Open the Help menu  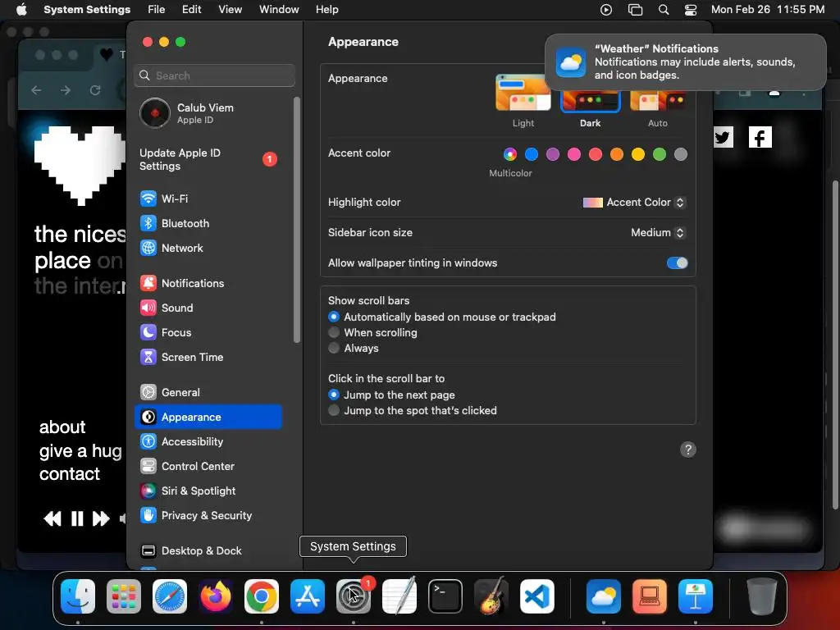coord(326,10)
